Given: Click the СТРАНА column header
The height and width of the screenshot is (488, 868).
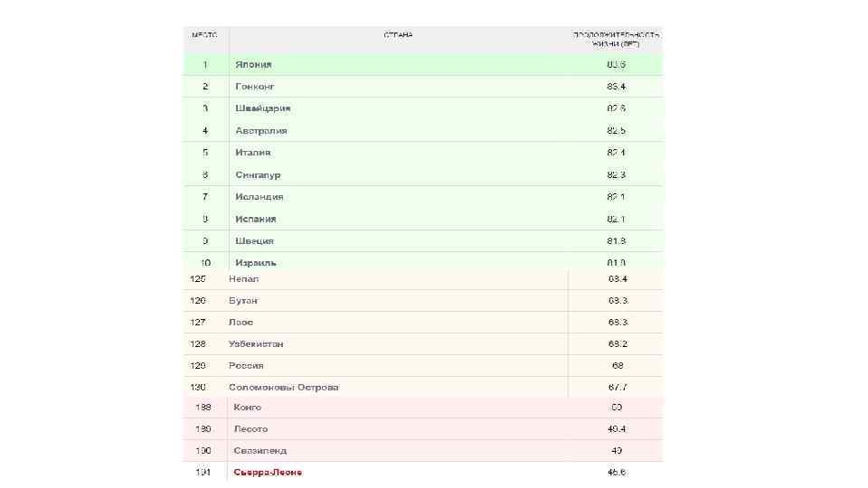Looking at the screenshot, I should (398, 35).
